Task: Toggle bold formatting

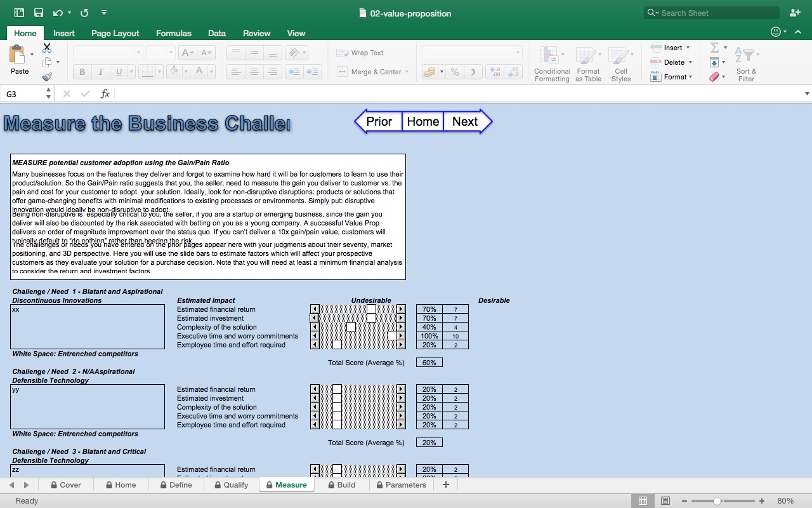Action: pyautogui.click(x=81, y=72)
